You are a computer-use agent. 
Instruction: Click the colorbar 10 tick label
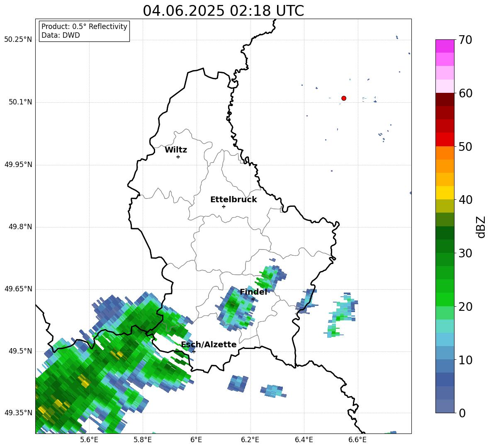click(465, 360)
